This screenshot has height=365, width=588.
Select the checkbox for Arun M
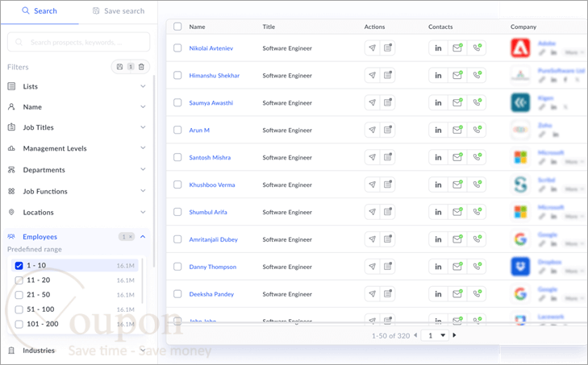pos(177,130)
